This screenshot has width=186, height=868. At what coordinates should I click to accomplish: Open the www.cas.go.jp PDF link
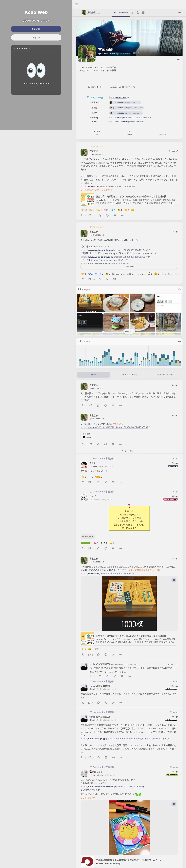(x=125, y=739)
